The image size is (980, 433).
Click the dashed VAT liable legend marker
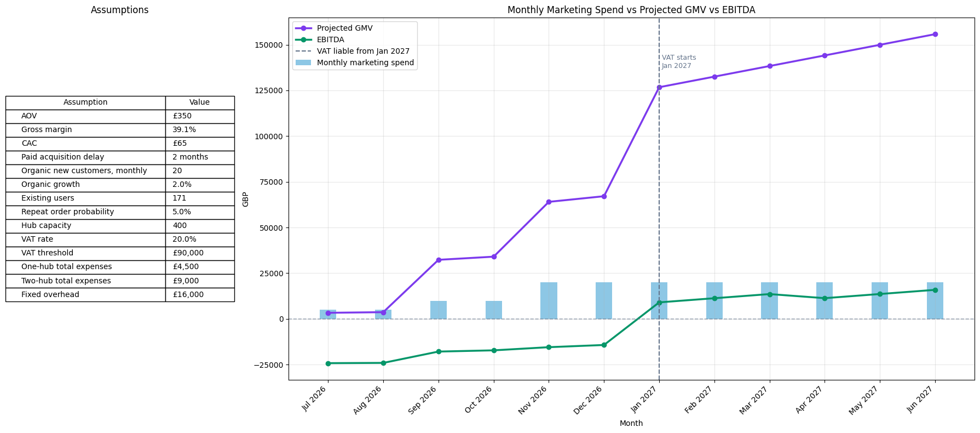point(303,52)
